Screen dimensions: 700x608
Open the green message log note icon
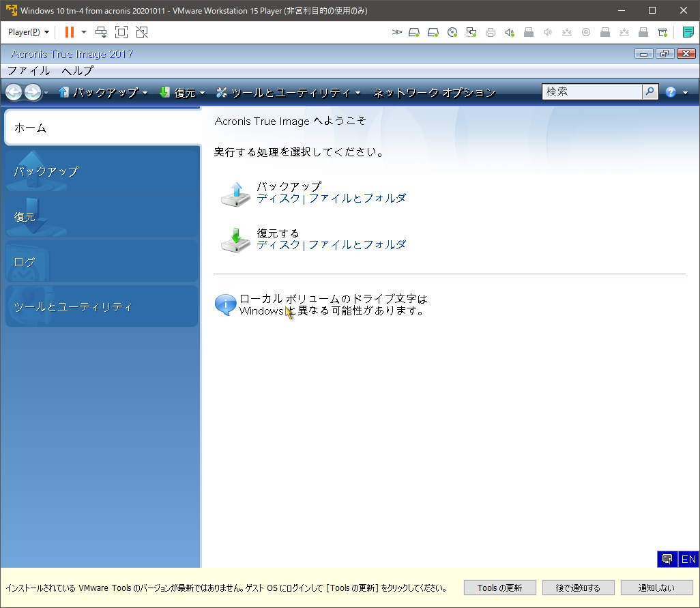pyautogui.click(x=688, y=32)
